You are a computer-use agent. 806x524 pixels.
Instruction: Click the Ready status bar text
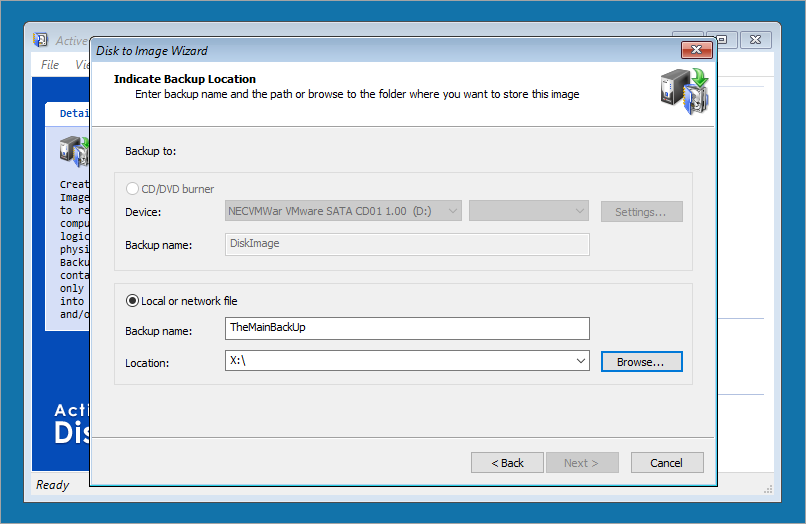point(52,484)
